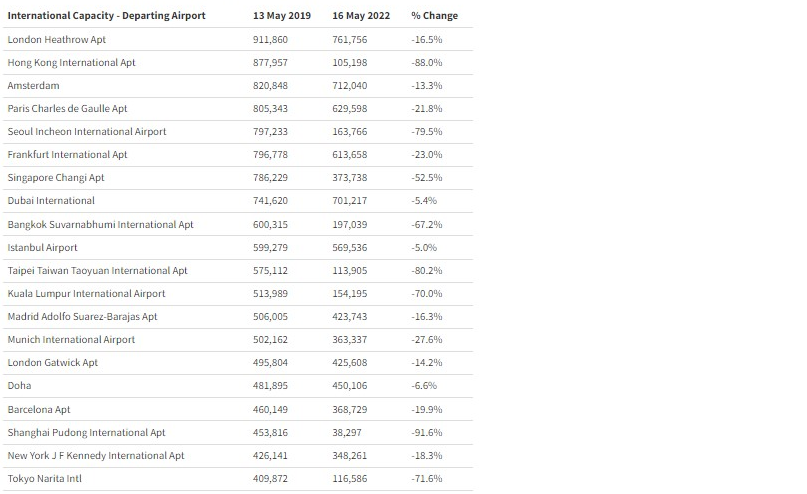Select Shanghai Pudong 2022 value 38,297
This screenshot has height=494, width=807.
click(x=346, y=433)
